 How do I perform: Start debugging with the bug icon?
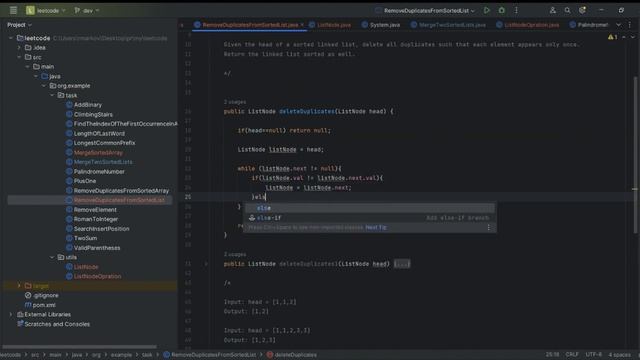[502, 10]
